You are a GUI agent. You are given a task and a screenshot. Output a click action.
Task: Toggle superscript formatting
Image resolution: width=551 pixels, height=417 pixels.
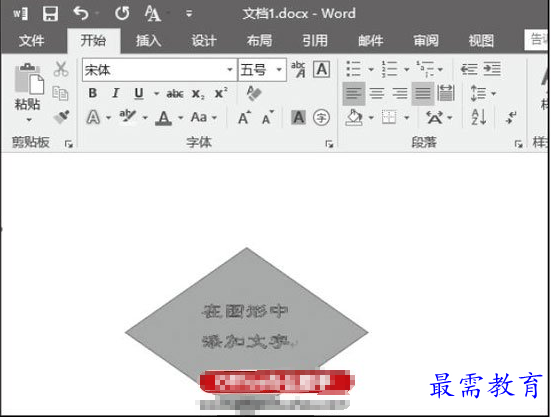coord(221,93)
